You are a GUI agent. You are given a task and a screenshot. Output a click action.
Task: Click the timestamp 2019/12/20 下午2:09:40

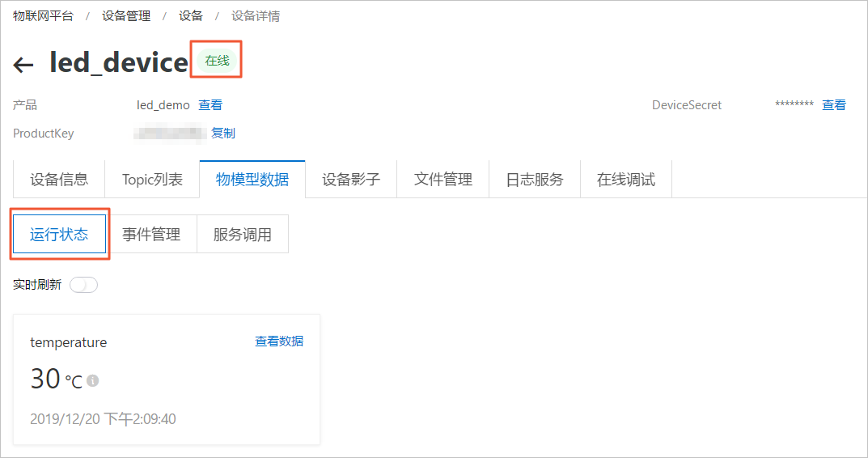pyautogui.click(x=103, y=418)
